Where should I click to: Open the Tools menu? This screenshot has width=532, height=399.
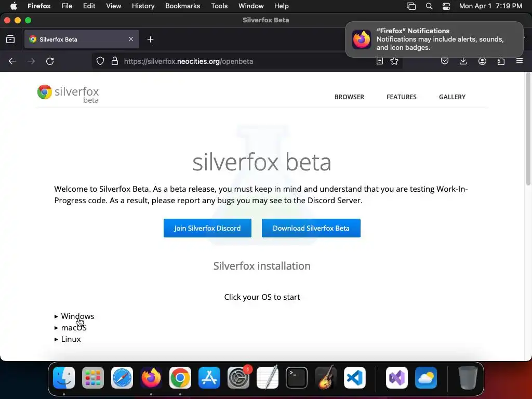(x=219, y=6)
